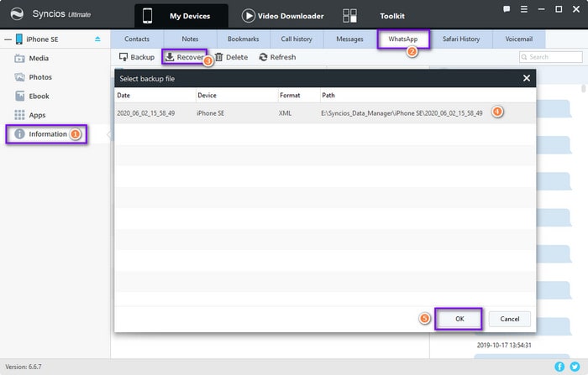Open the Toolkit via the grid icon

[349, 16]
